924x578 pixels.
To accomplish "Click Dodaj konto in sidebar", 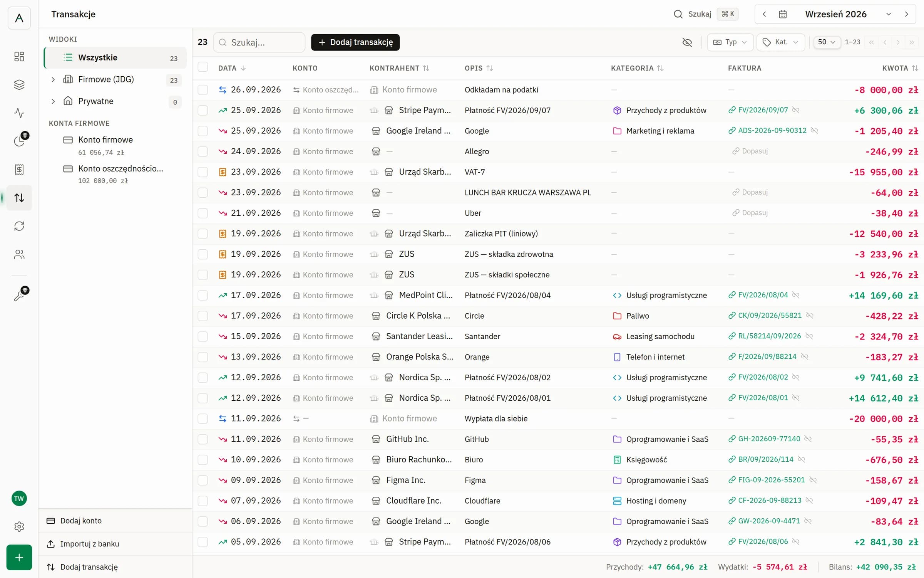I will point(115,521).
